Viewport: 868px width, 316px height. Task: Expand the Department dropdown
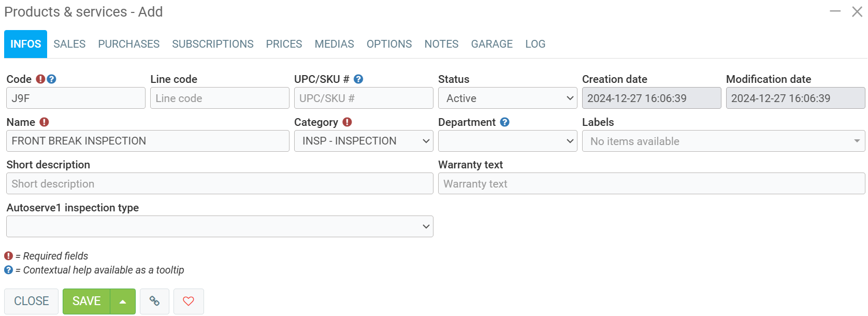(x=507, y=141)
